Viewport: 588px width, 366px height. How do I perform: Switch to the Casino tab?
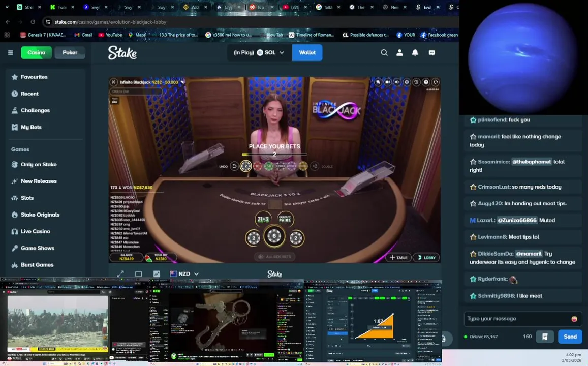(x=37, y=52)
